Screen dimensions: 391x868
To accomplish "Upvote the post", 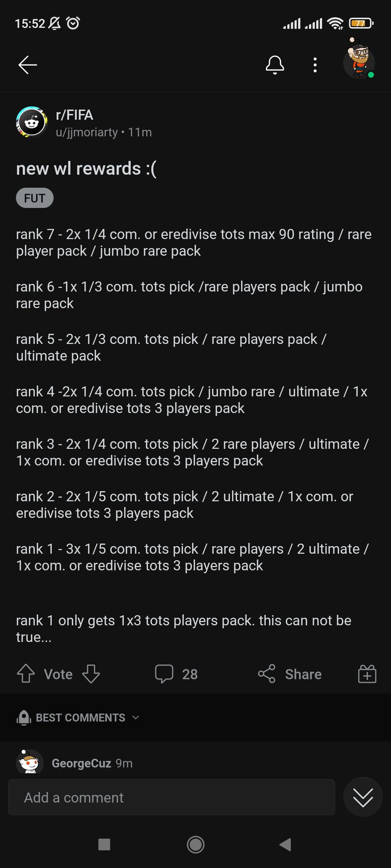I will 26,674.
